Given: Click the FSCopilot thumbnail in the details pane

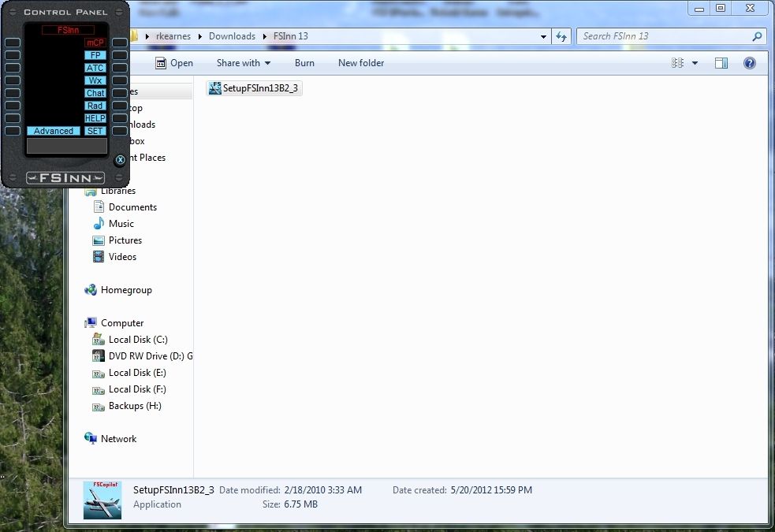Looking at the screenshot, I should [102, 500].
